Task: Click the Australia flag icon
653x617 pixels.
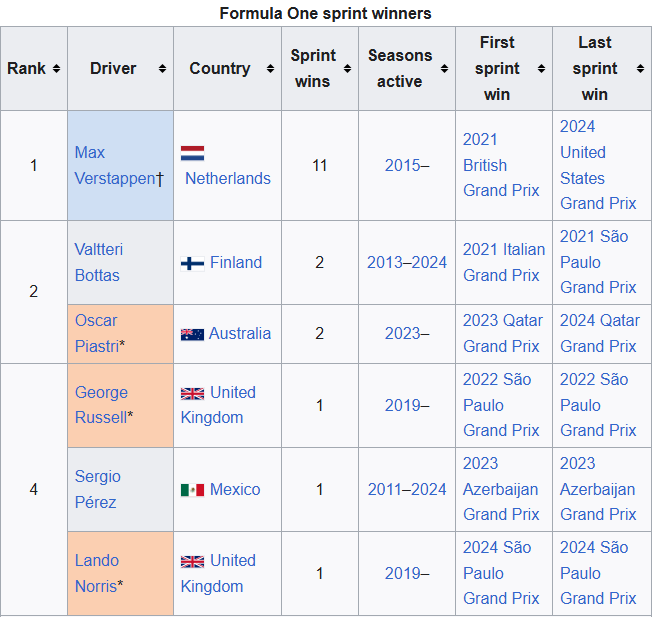Action: (192, 334)
